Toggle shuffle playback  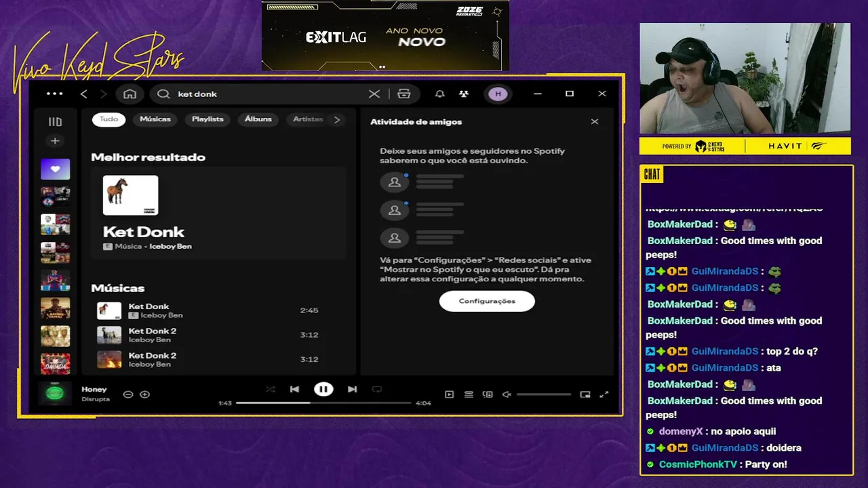(x=271, y=389)
